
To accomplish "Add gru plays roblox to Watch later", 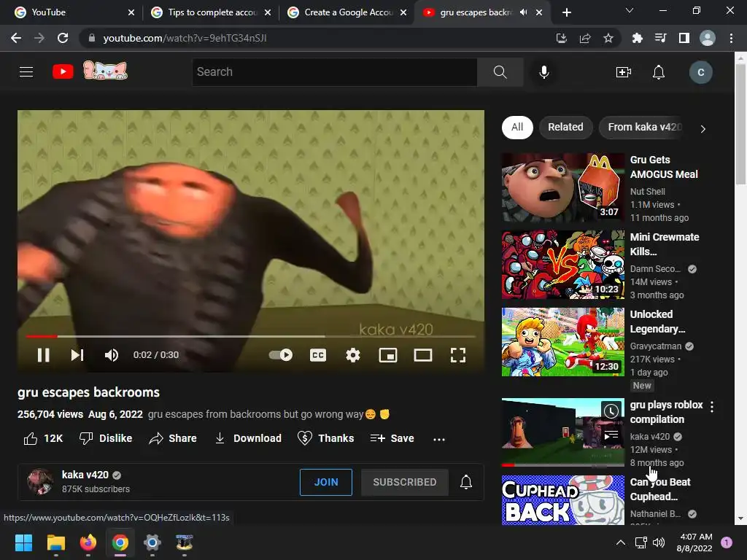I will [611, 411].
